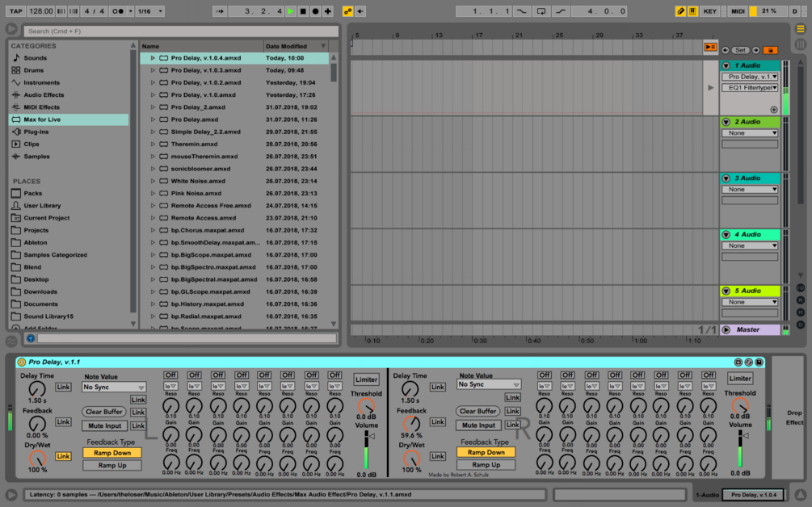Click the Name column header
The height and width of the screenshot is (507, 812).
pos(202,46)
